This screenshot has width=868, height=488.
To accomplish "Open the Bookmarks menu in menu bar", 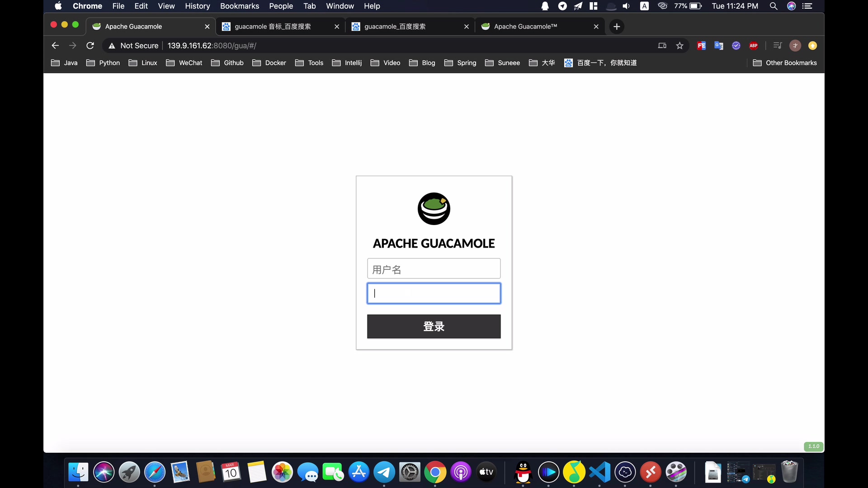I will pyautogui.click(x=240, y=6).
